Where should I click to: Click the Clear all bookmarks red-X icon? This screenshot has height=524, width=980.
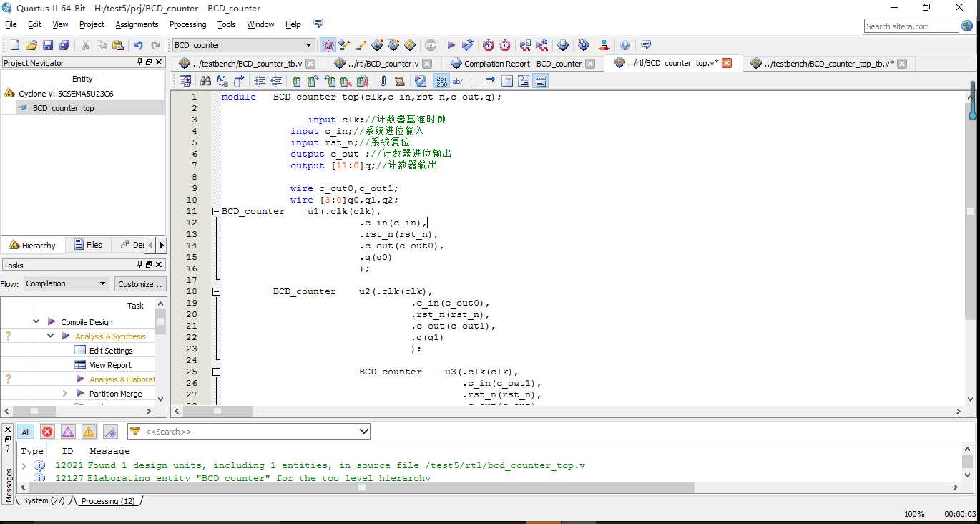point(363,81)
